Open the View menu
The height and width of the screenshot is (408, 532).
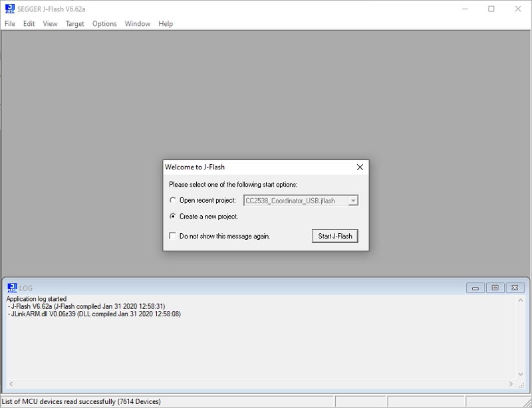click(x=50, y=24)
